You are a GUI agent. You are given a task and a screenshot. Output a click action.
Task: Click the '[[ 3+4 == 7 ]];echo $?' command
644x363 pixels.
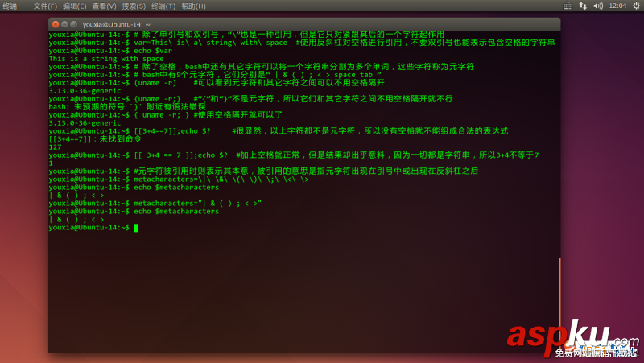[180, 155]
